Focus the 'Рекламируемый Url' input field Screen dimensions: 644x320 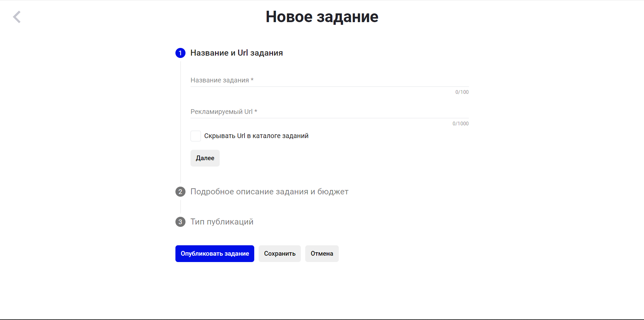(x=330, y=112)
